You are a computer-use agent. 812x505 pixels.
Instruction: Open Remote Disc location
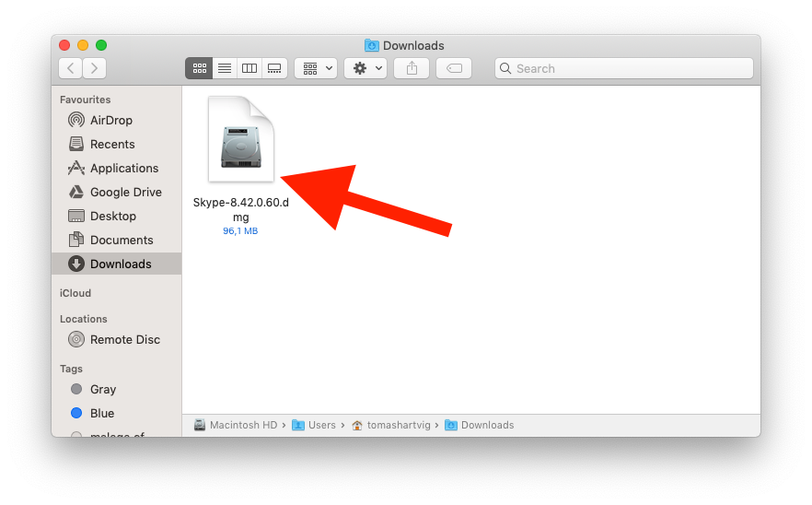pos(117,340)
